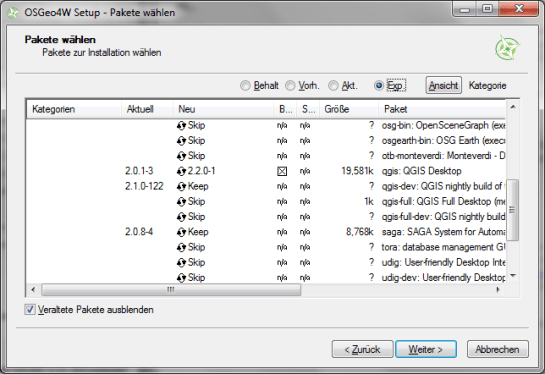Click the 2.0.1-3 current version cell
Image resolution: width=545 pixels, height=374 pixels.
139,171
